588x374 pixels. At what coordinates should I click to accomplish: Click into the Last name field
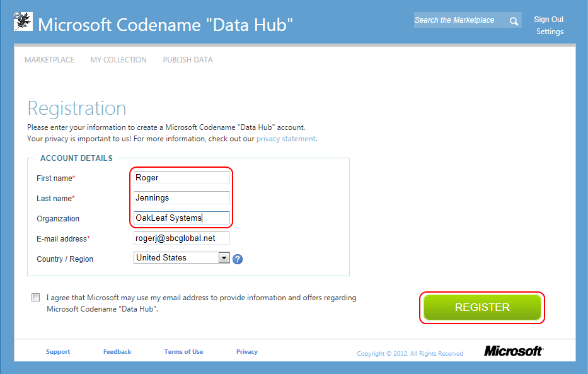click(x=182, y=197)
